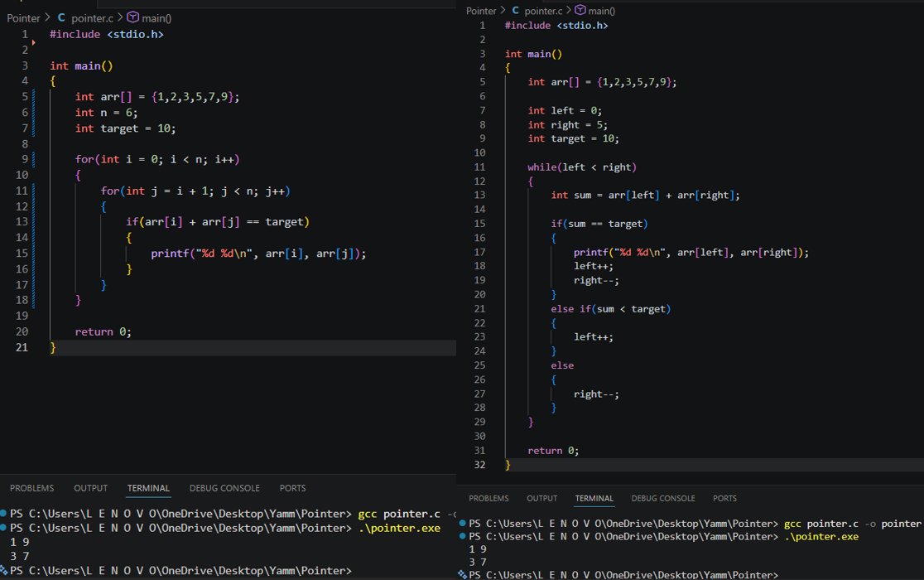Open PORTS tab in right panel
The height and width of the screenshot is (580, 924).
click(x=724, y=498)
